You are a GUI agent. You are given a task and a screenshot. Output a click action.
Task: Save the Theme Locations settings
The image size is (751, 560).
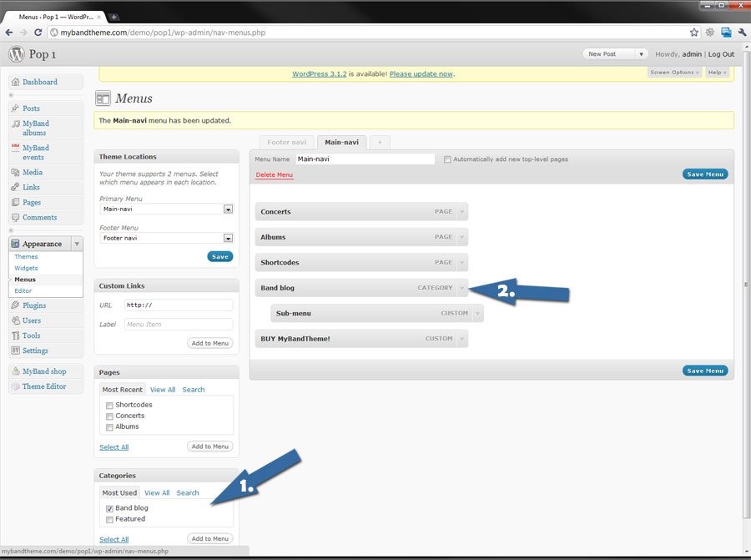coord(220,257)
